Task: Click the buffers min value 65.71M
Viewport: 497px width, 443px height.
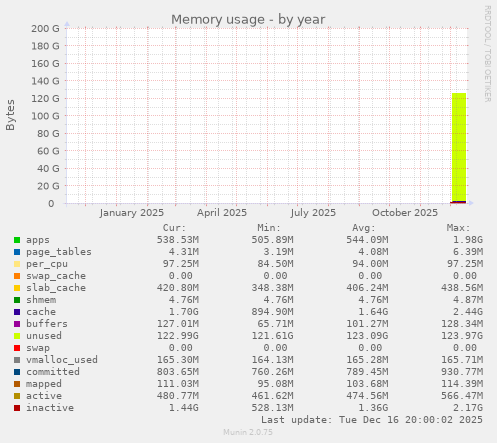Action: pos(275,324)
